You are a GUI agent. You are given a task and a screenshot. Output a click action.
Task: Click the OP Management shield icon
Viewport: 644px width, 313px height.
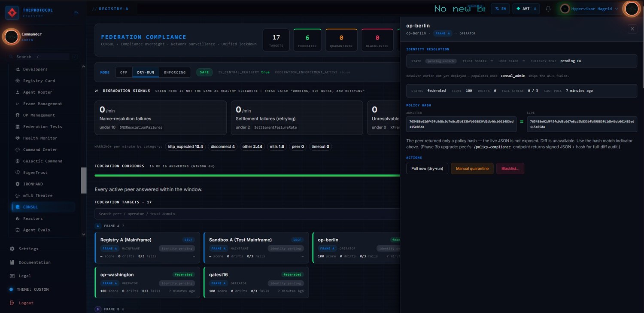click(x=18, y=115)
